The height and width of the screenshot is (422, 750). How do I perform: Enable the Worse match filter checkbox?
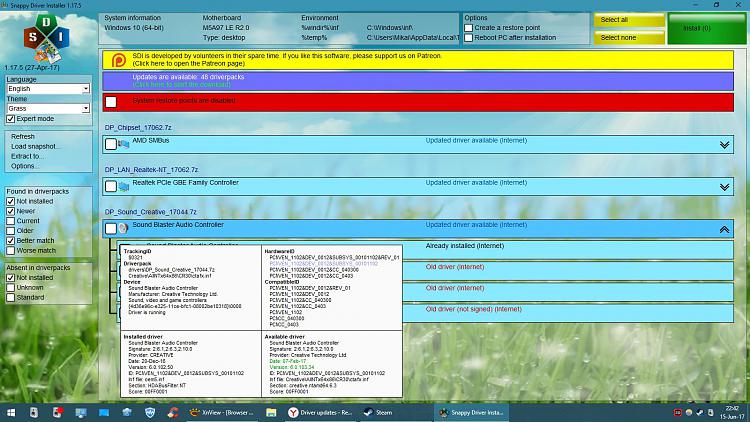tap(11, 250)
